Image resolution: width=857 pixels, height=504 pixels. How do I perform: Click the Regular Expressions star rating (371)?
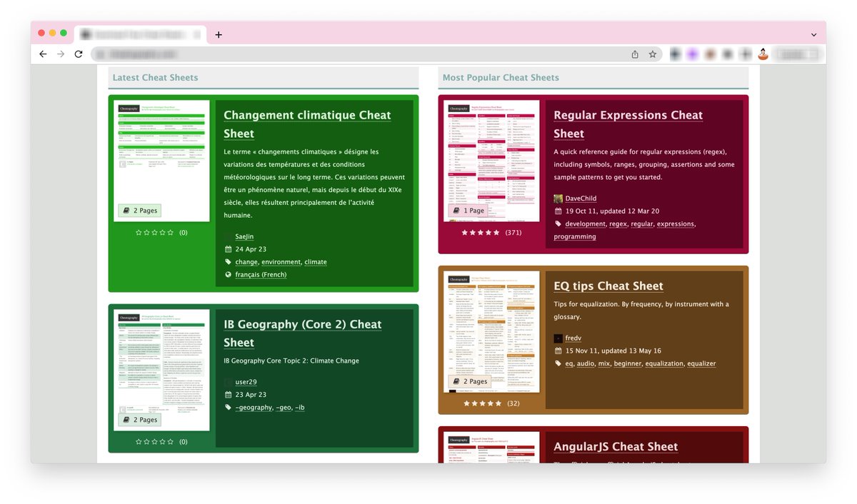(x=481, y=233)
